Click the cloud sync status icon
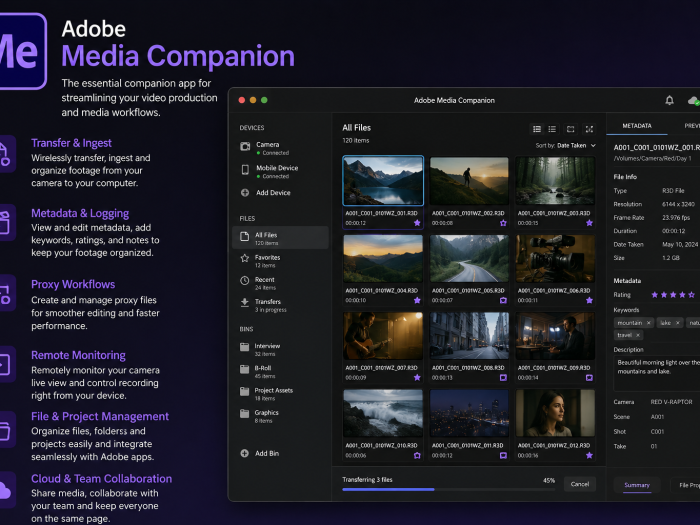 [x=693, y=101]
